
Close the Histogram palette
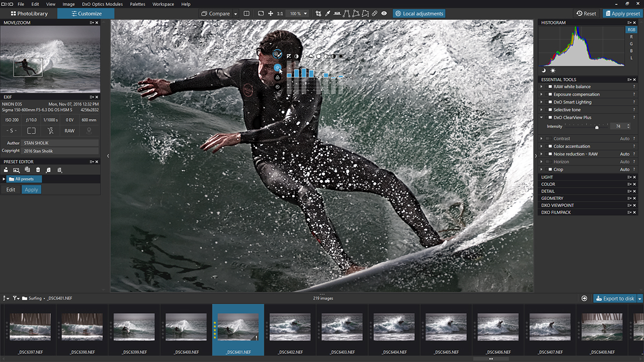(x=634, y=23)
